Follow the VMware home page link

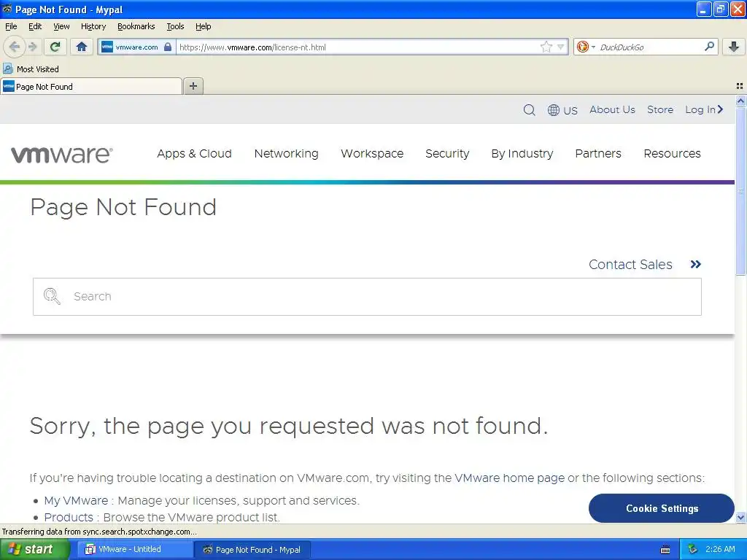509,478
